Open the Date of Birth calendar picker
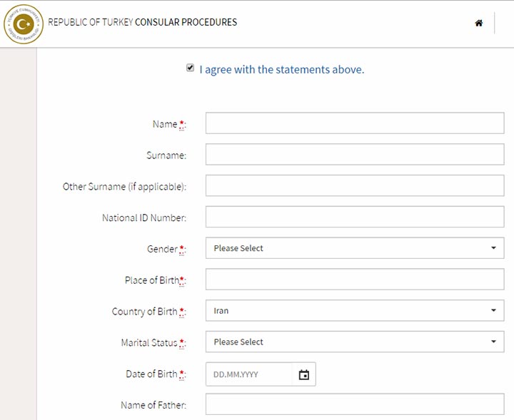This screenshot has width=514, height=420. pyautogui.click(x=304, y=374)
